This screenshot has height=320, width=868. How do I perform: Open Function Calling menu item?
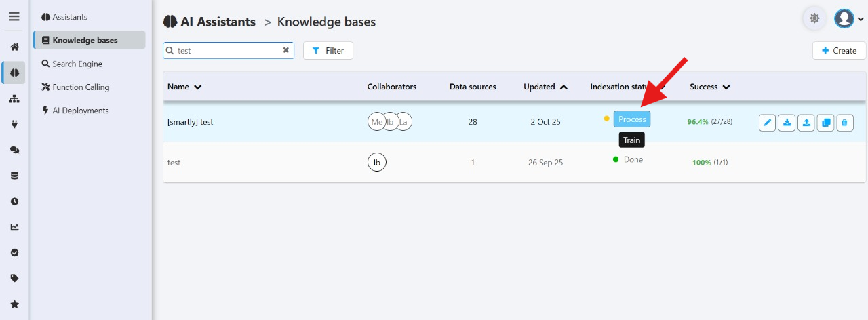(75, 87)
